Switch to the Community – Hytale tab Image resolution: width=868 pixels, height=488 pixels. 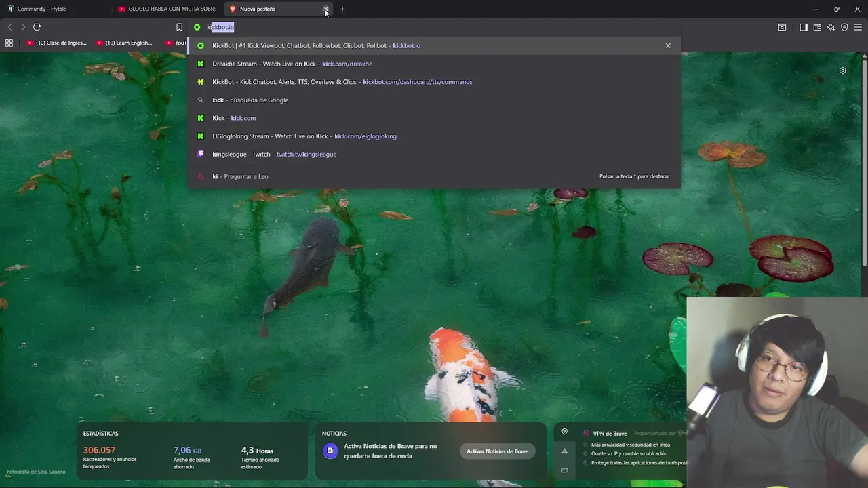coord(54,9)
